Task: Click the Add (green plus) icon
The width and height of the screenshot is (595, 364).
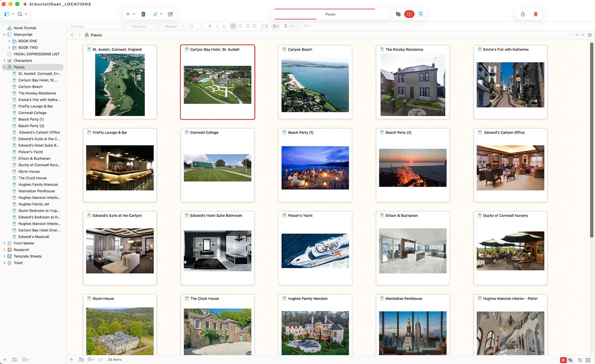Action: tap(128, 14)
